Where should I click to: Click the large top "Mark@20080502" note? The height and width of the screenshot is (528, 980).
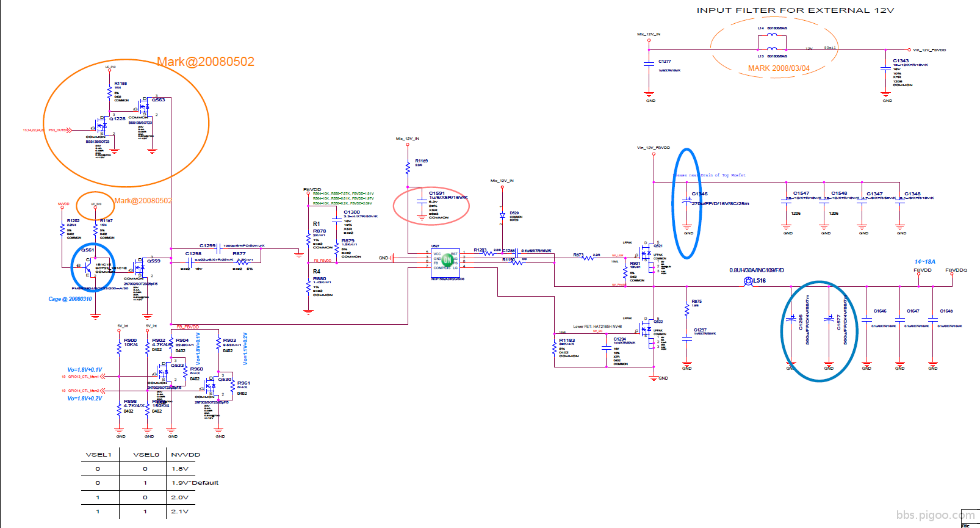point(206,62)
